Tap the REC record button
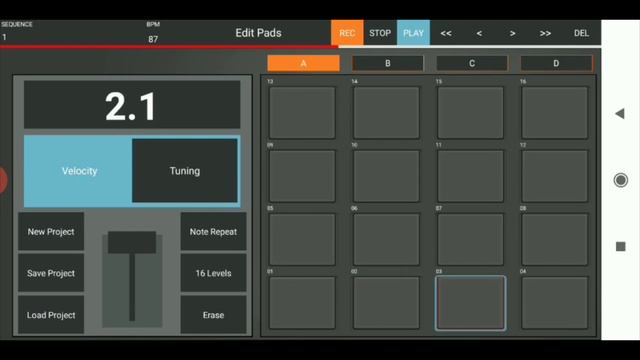Viewport: 640px width, 360px height. [347, 33]
